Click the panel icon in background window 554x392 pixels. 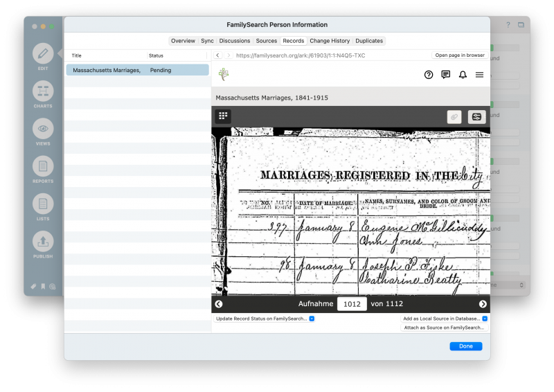[521, 25]
